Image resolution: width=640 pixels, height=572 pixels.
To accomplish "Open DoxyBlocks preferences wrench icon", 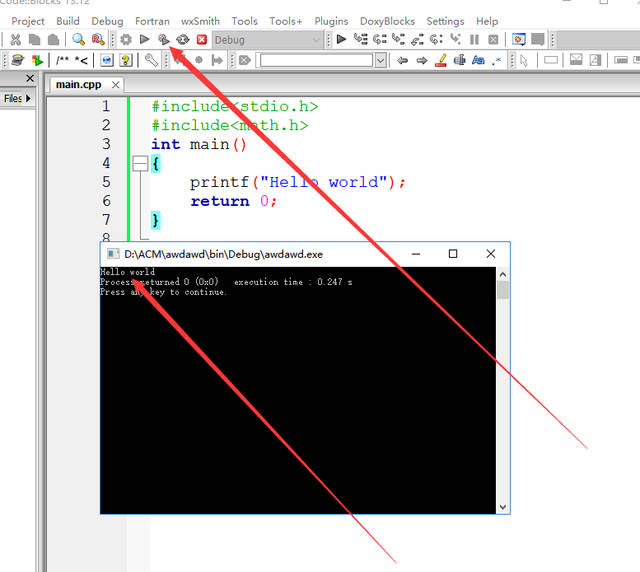I will point(151,60).
